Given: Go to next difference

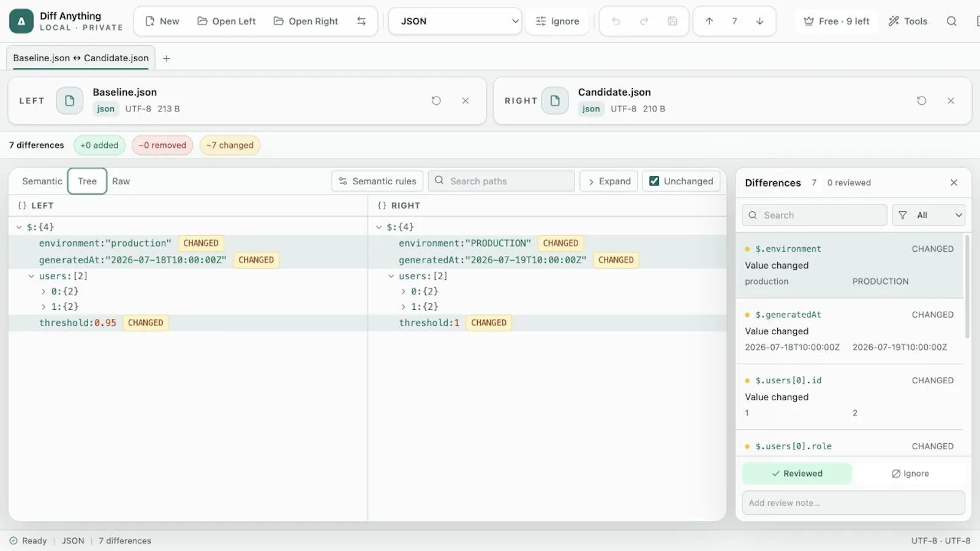Looking at the screenshot, I should (759, 21).
